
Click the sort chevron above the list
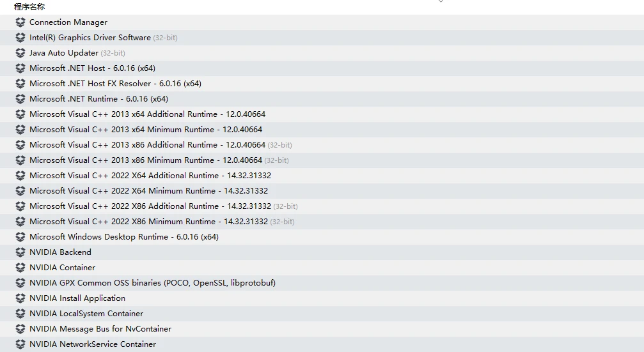(x=441, y=1)
